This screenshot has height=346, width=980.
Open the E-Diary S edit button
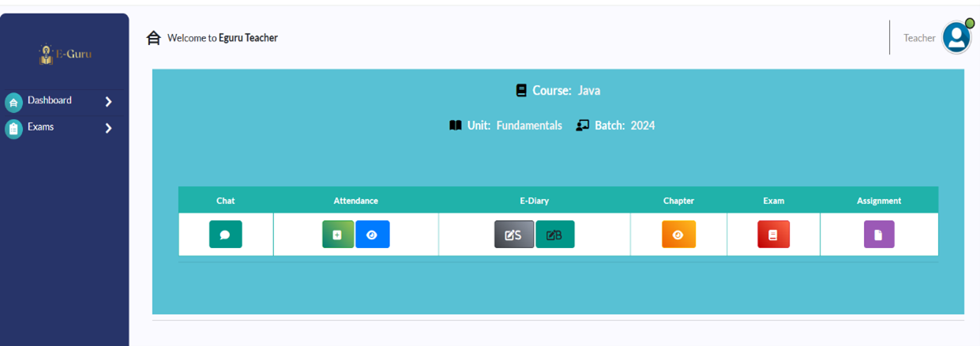tap(514, 235)
